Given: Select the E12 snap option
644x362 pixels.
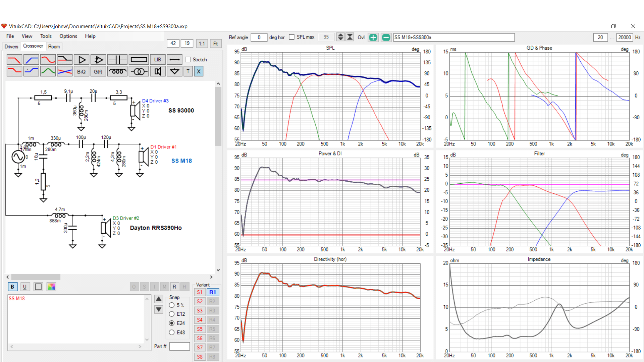Looking at the screenshot, I should coord(172,314).
